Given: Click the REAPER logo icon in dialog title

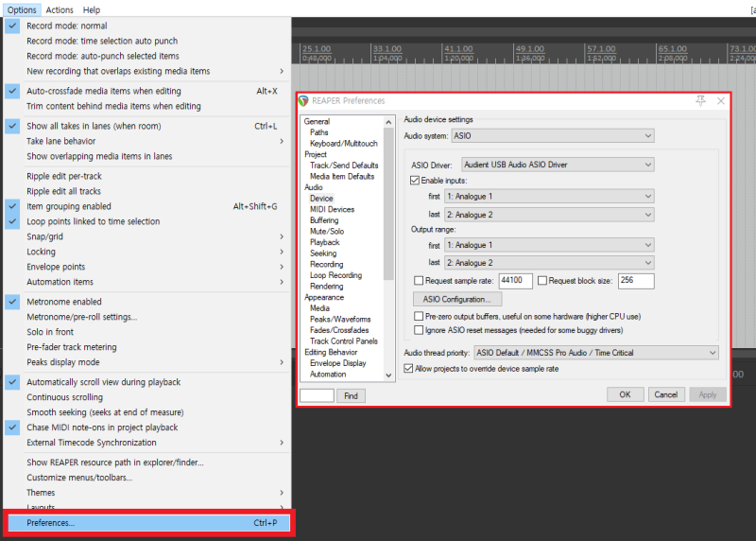Looking at the screenshot, I should pyautogui.click(x=303, y=101).
